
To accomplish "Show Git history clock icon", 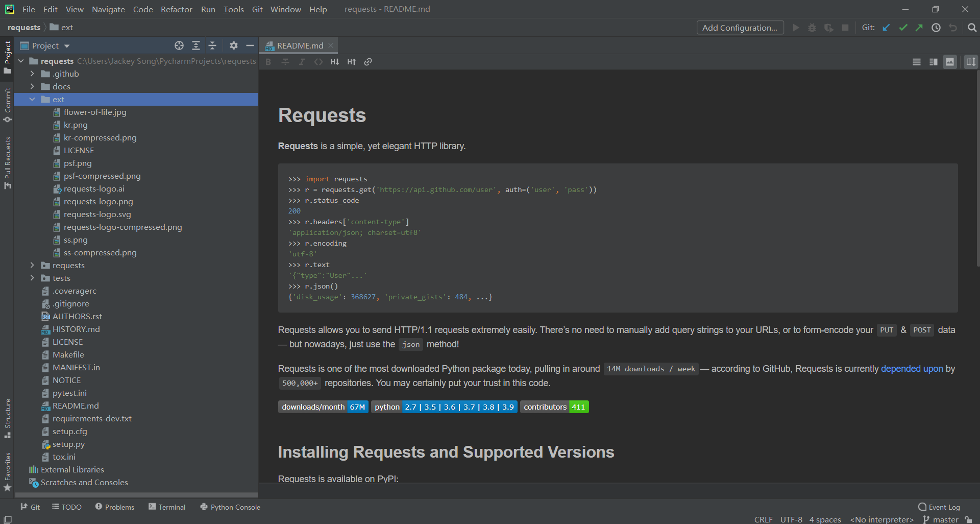I will 936,28.
